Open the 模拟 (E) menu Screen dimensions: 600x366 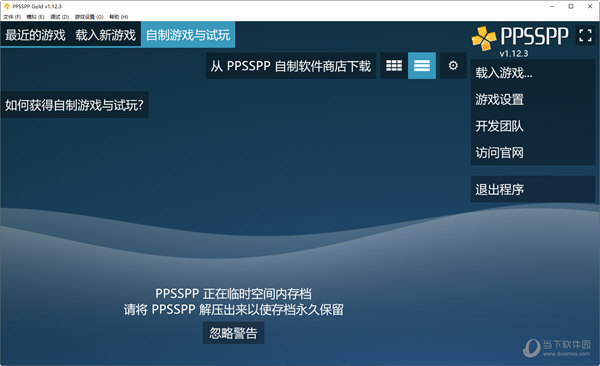pos(36,17)
